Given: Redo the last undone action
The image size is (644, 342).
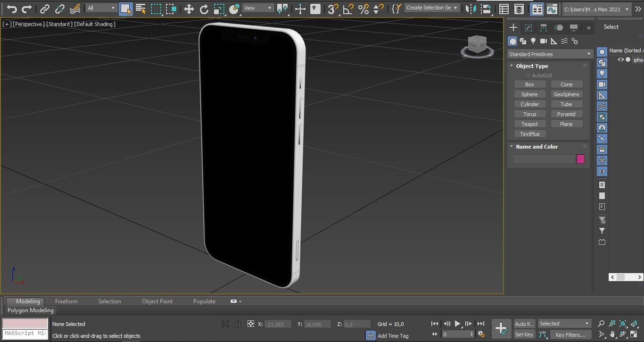Looking at the screenshot, I should pyautogui.click(x=27, y=8).
